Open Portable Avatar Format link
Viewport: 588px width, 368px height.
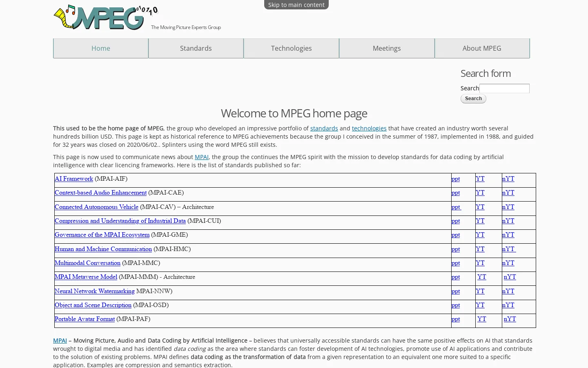click(x=85, y=319)
